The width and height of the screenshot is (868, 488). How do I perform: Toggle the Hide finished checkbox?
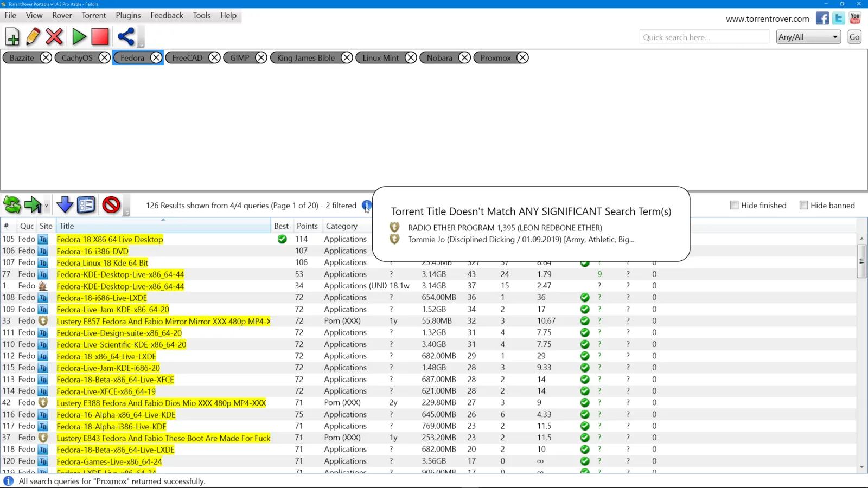[735, 205]
